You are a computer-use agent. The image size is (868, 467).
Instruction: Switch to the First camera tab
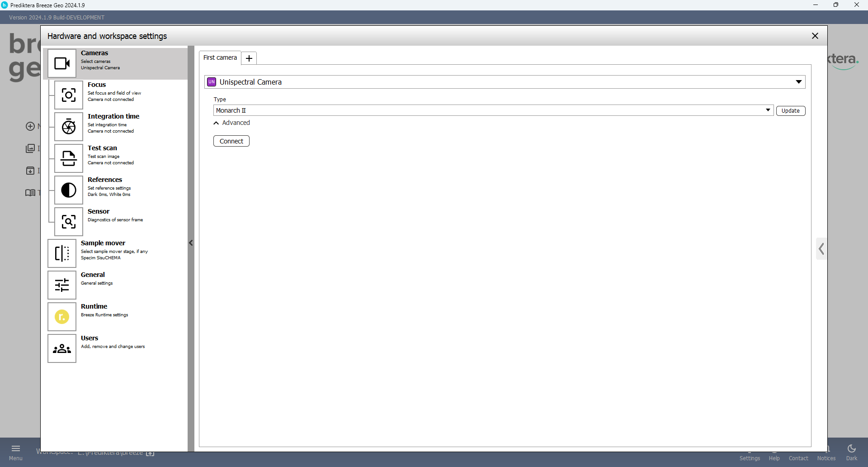(x=220, y=58)
